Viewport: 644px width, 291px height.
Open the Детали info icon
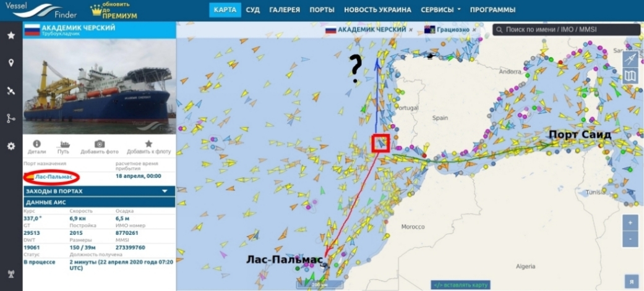coord(36,144)
